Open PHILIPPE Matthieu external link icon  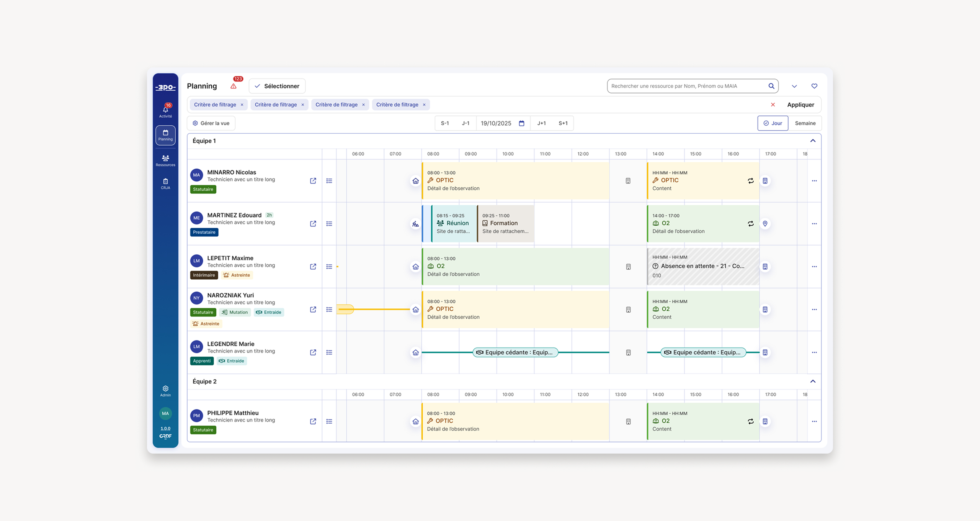[x=313, y=421]
